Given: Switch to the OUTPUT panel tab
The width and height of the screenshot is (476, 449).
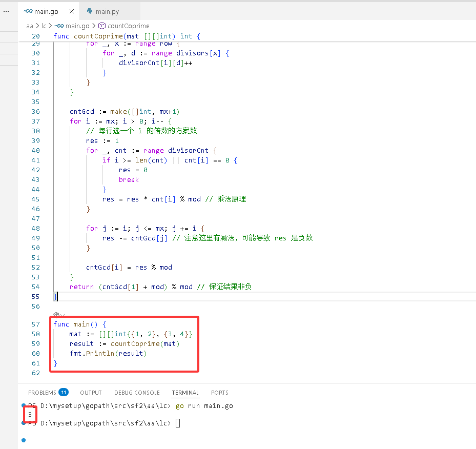Looking at the screenshot, I should (x=91, y=393).
